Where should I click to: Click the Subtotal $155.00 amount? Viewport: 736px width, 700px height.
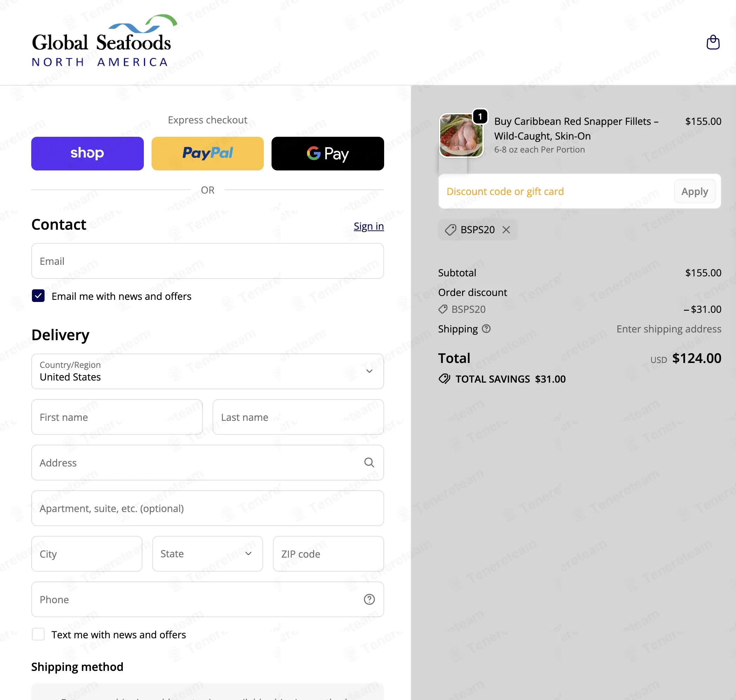[x=703, y=273]
